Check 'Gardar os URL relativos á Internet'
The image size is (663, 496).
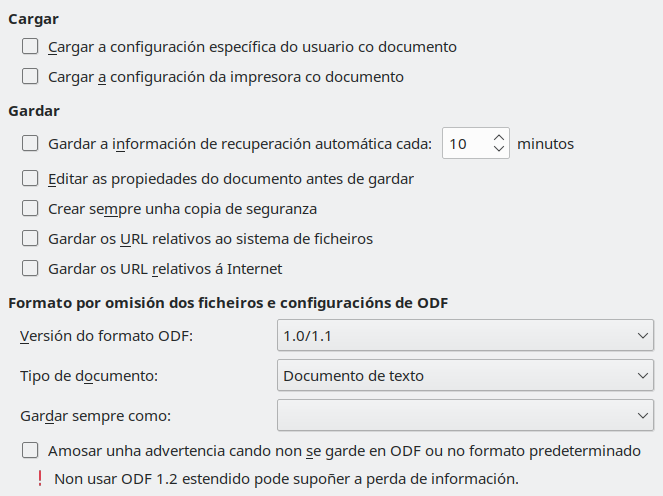[30, 268]
